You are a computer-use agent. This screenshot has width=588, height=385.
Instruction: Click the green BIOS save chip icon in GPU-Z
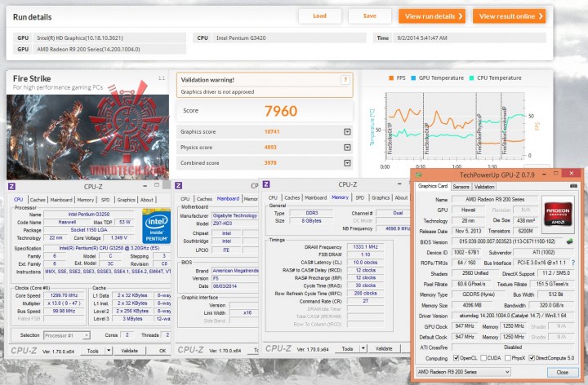pos(570,241)
